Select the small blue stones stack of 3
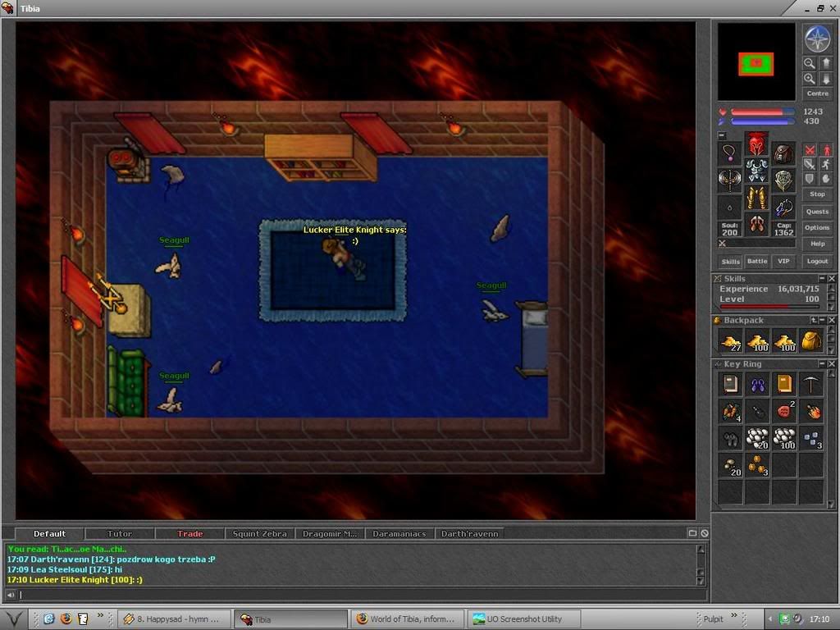The width and height of the screenshot is (840, 630). click(x=811, y=438)
